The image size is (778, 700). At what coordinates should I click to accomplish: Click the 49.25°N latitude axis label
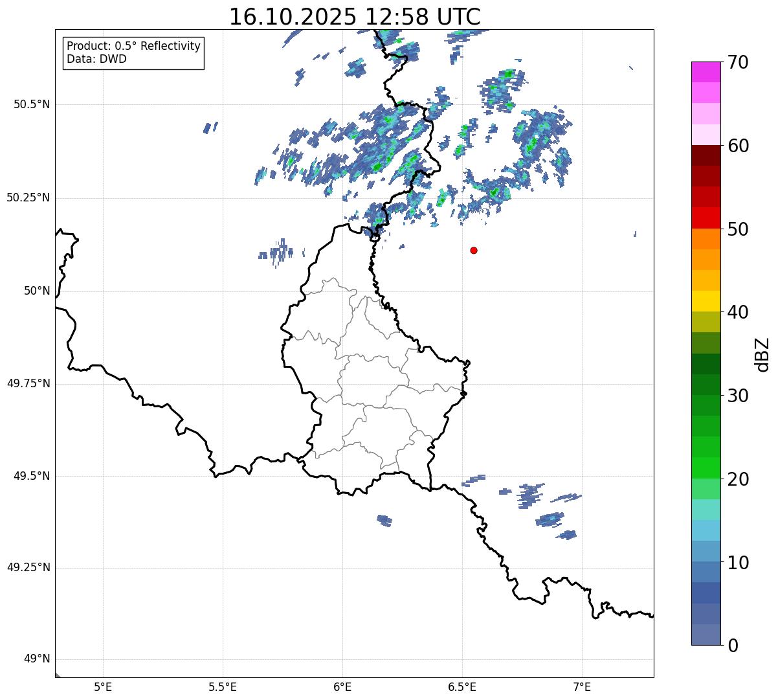(28, 568)
